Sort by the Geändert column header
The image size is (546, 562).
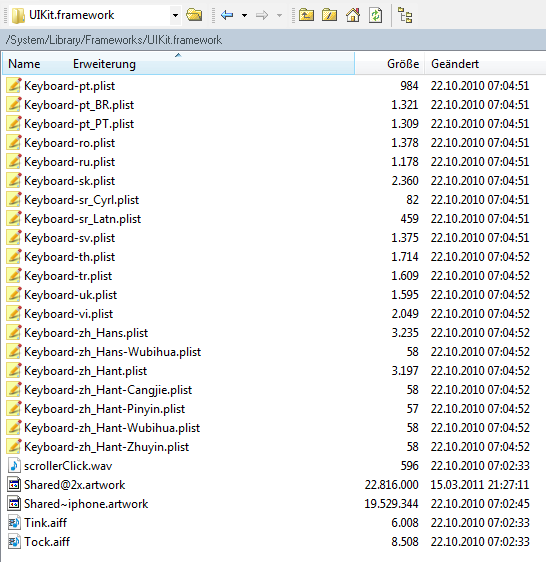455,64
